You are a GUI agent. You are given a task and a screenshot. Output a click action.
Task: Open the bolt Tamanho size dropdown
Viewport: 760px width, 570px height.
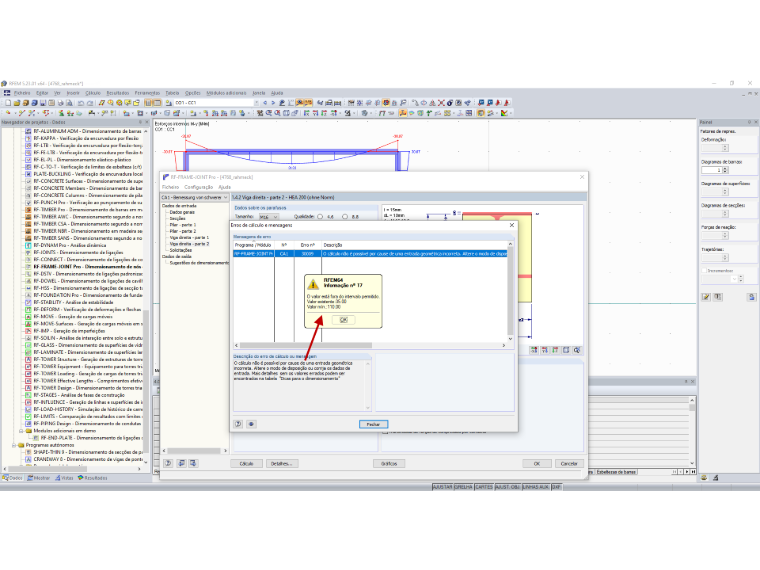[269, 217]
